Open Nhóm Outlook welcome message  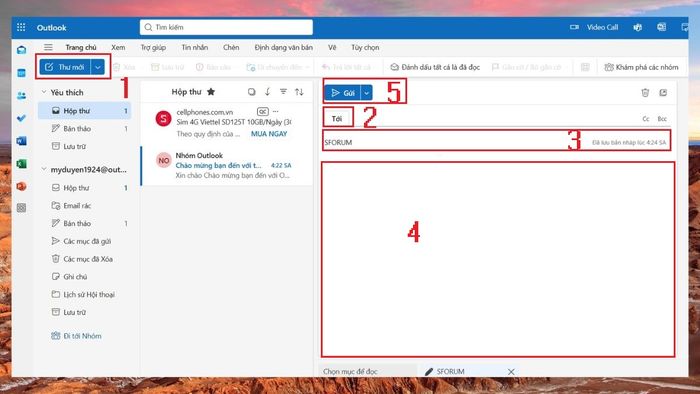point(227,166)
